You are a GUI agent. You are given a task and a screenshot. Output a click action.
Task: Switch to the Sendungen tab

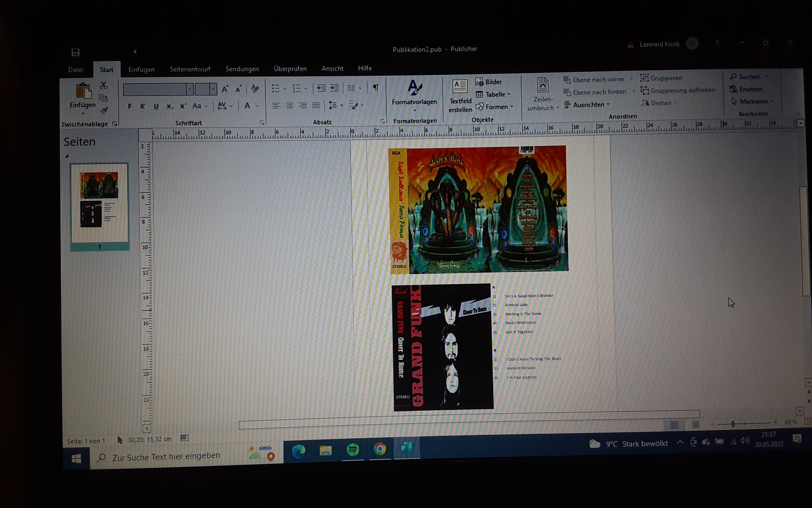tap(242, 69)
